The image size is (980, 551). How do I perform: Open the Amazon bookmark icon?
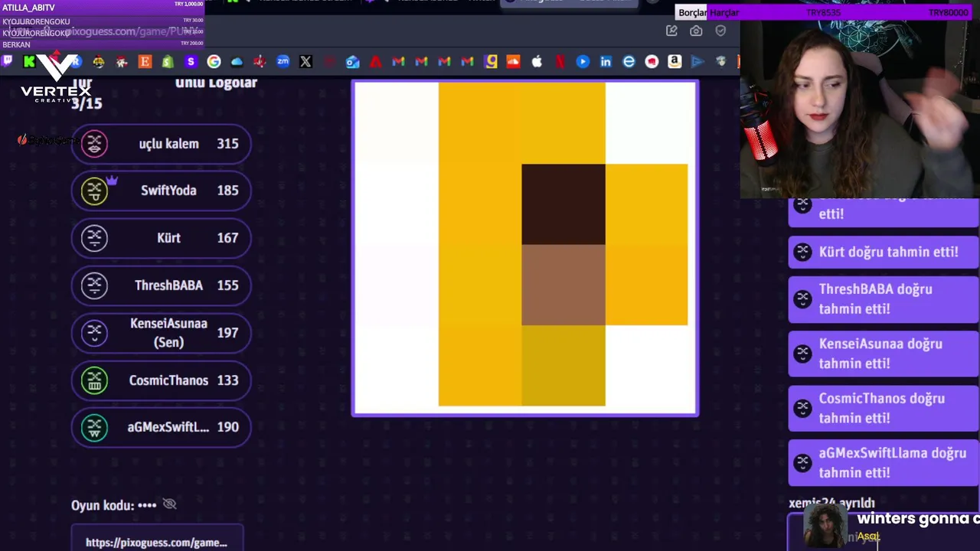675,62
